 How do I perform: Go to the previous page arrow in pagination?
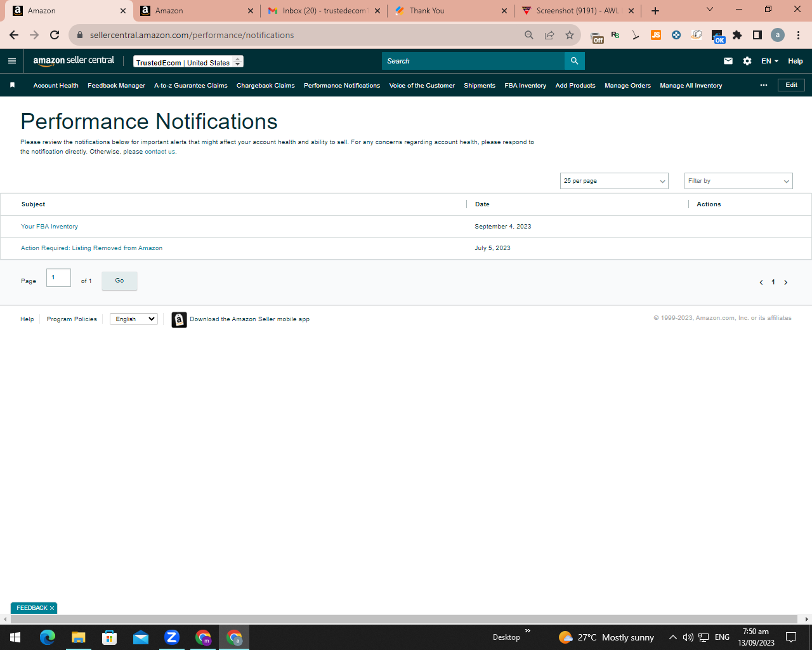tap(761, 282)
